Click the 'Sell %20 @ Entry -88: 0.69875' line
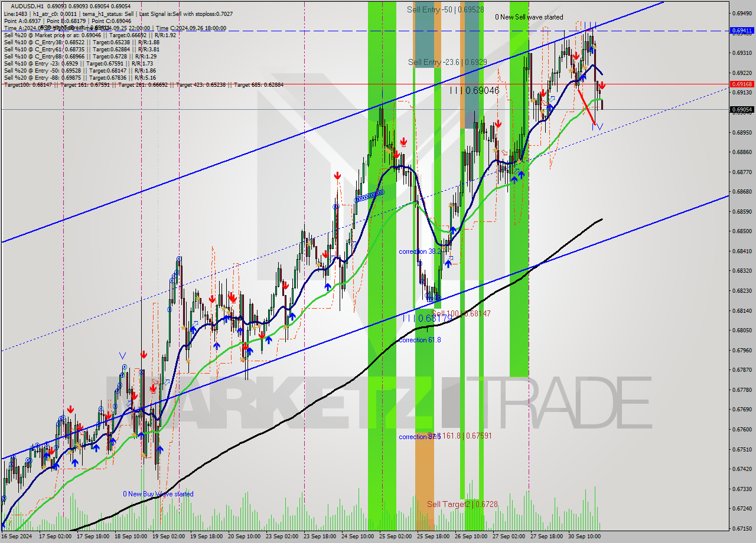756x543 pixels. 80,77
